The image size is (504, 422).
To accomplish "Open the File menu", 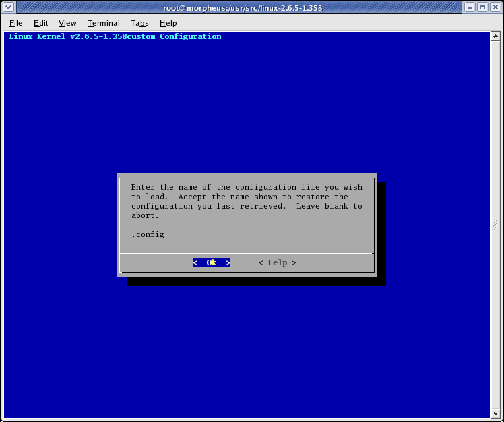I will (16, 23).
